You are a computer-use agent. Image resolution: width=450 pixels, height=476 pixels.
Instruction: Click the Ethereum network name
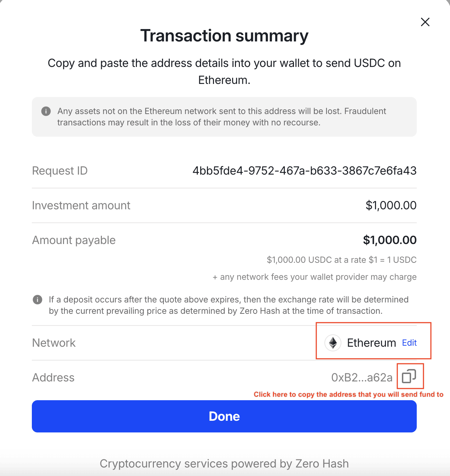point(371,343)
